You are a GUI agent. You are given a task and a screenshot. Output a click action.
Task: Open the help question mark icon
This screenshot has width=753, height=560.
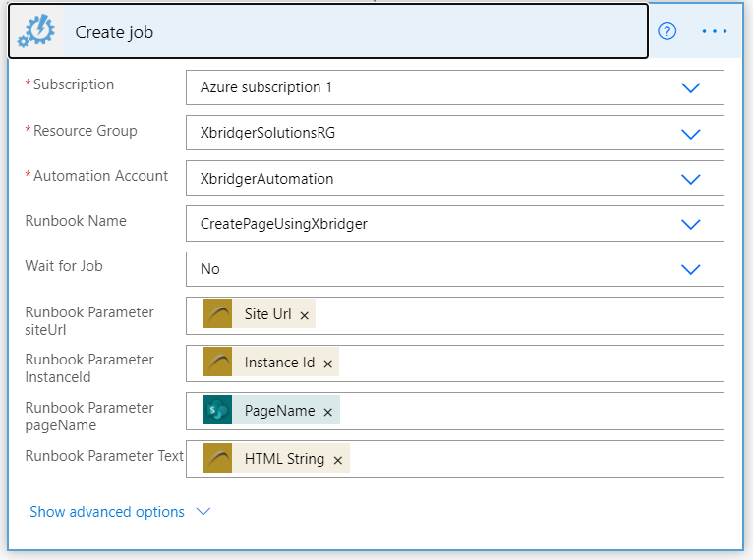coord(667,31)
